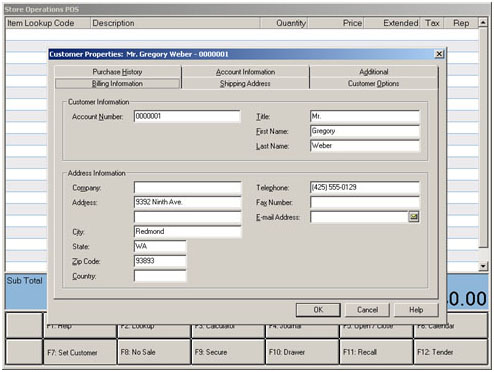The width and height of the screenshot is (494, 372).
Task: Click the F10: Drawer button
Action: 302,352
